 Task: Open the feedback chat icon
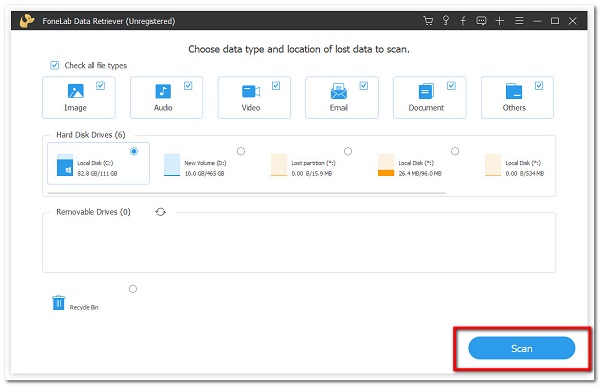point(481,21)
